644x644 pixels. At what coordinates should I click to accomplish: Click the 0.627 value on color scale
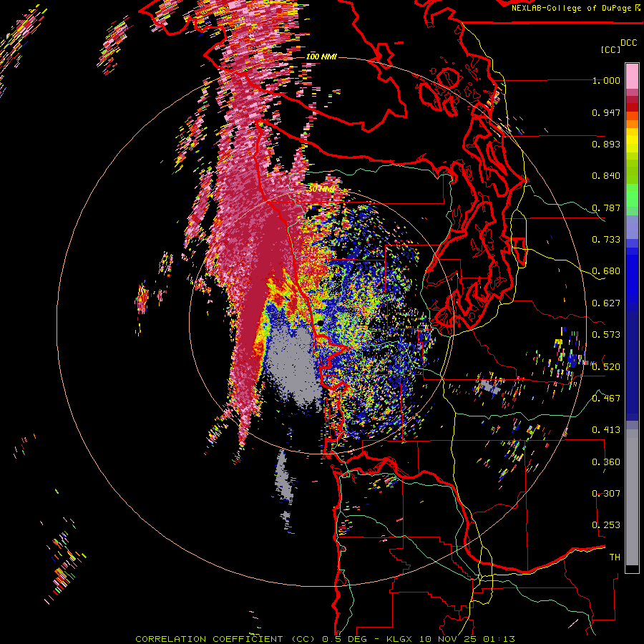click(606, 303)
